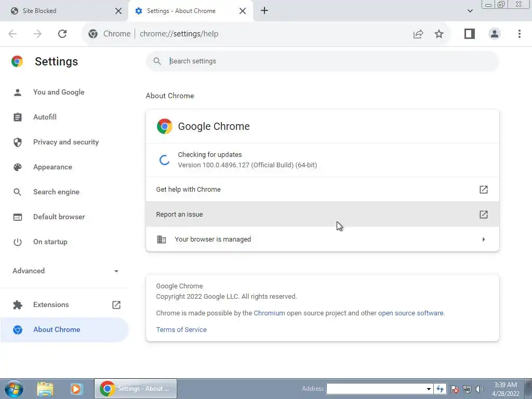Screen dimensions: 532x399
Task: Open Your browser is managed
Action: [322, 239]
